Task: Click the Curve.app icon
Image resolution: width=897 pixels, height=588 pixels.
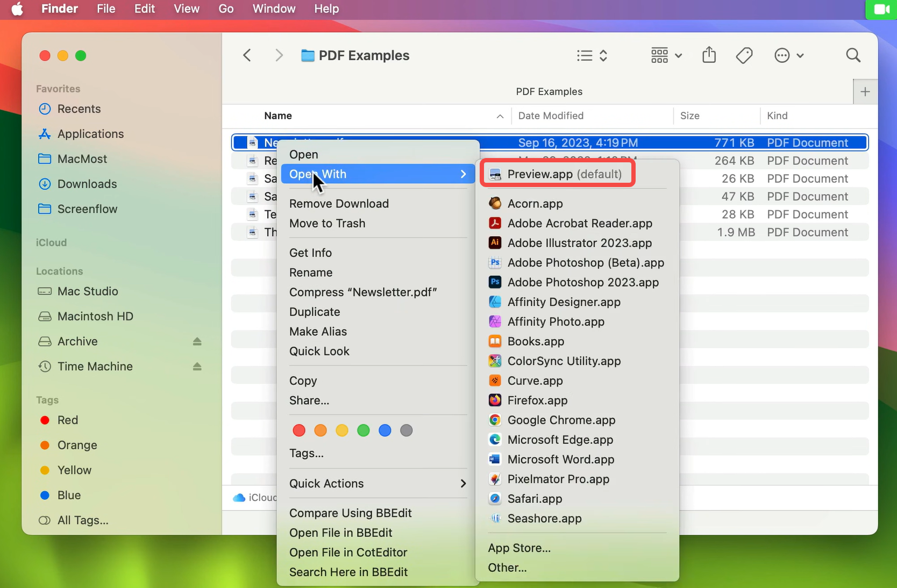Action: [495, 381]
